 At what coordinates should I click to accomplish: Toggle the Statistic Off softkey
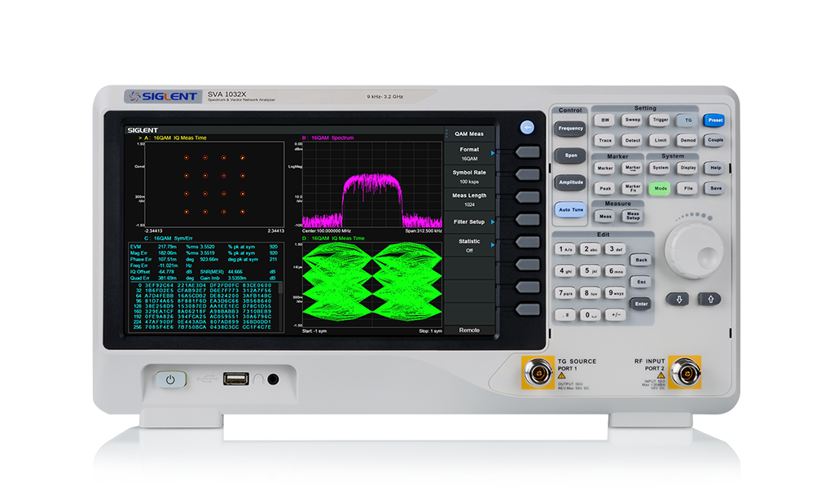tap(469, 245)
